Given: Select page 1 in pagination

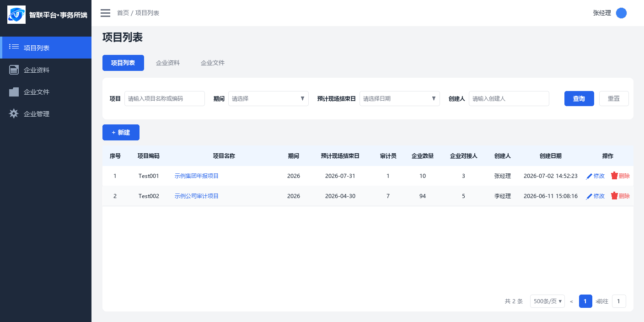Looking at the screenshot, I should point(585,301).
